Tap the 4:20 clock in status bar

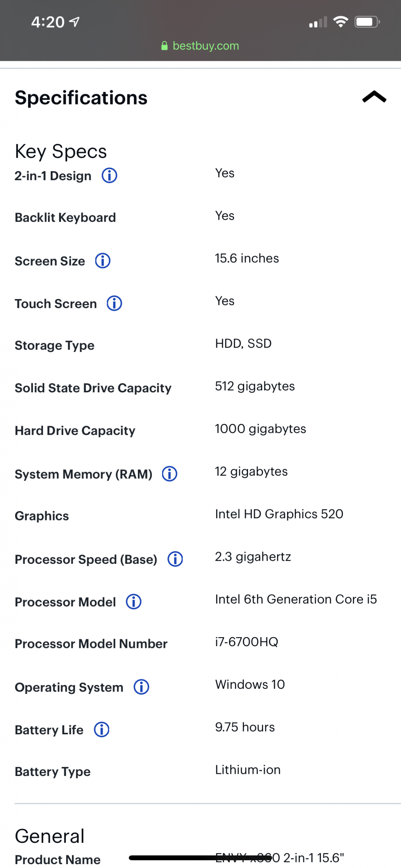coord(48,22)
